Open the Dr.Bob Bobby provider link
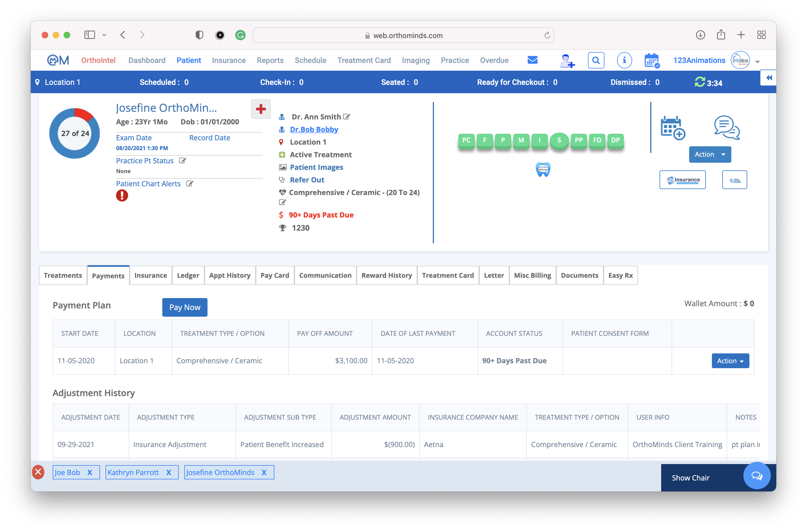 click(314, 129)
